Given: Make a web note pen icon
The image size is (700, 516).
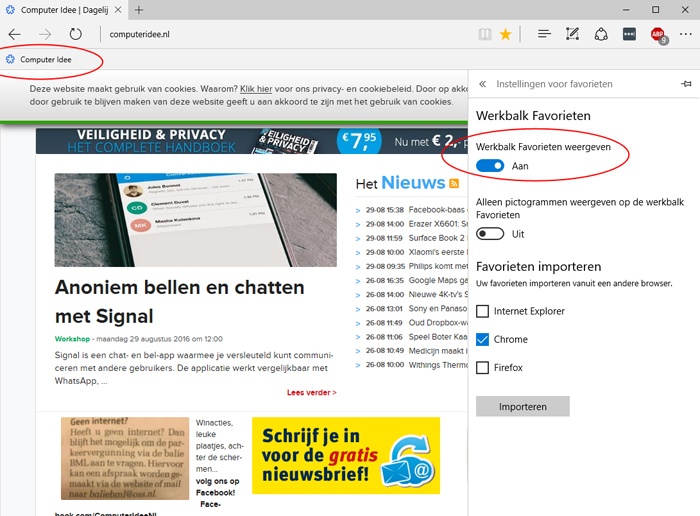Looking at the screenshot, I should (572, 34).
